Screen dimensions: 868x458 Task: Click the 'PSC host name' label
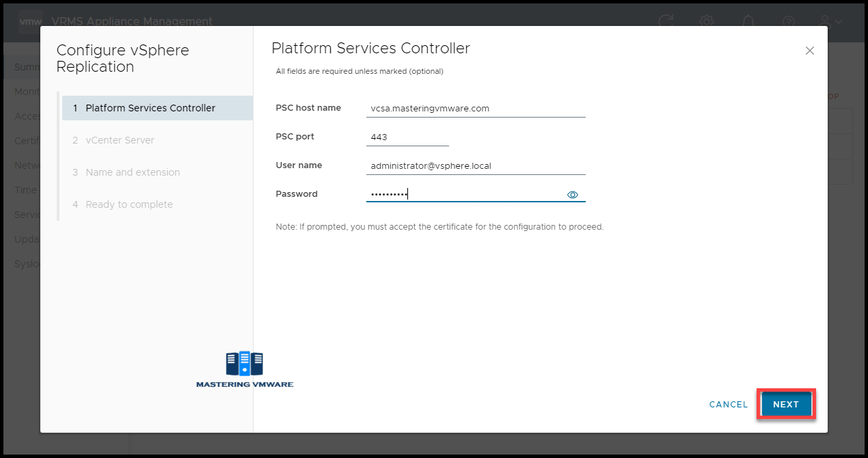pos(308,108)
